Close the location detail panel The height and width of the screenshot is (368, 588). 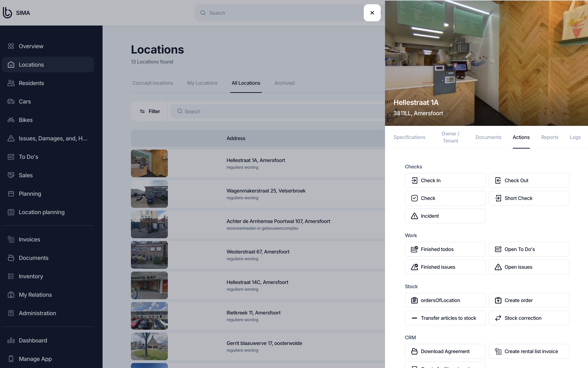pyautogui.click(x=372, y=13)
